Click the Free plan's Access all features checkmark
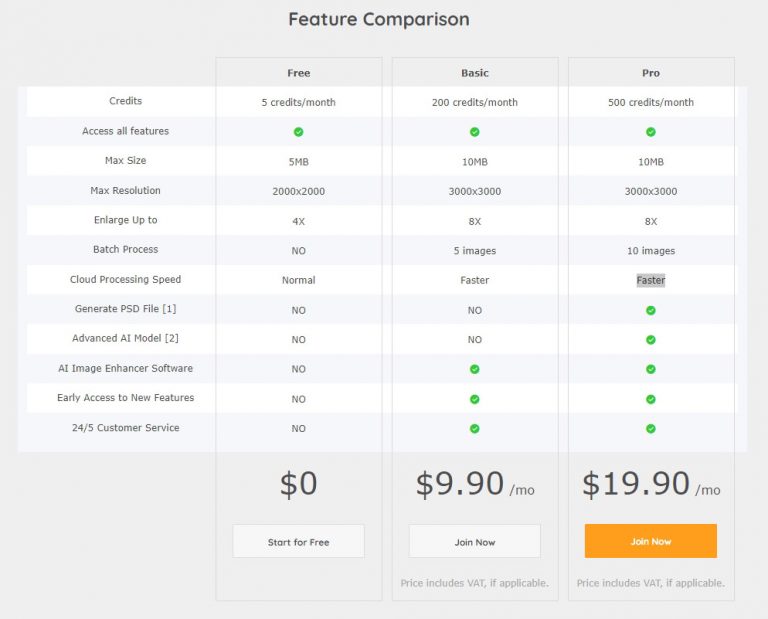Screen dimensions: 768x619 (x=298, y=132)
